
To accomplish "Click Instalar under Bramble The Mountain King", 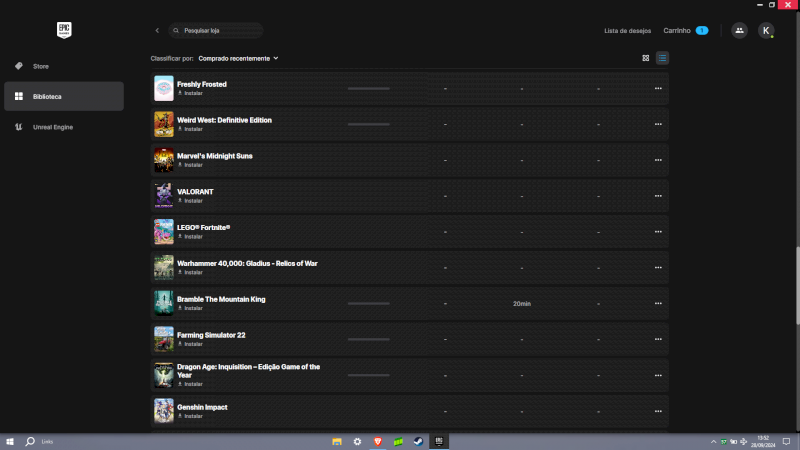I will [190, 308].
